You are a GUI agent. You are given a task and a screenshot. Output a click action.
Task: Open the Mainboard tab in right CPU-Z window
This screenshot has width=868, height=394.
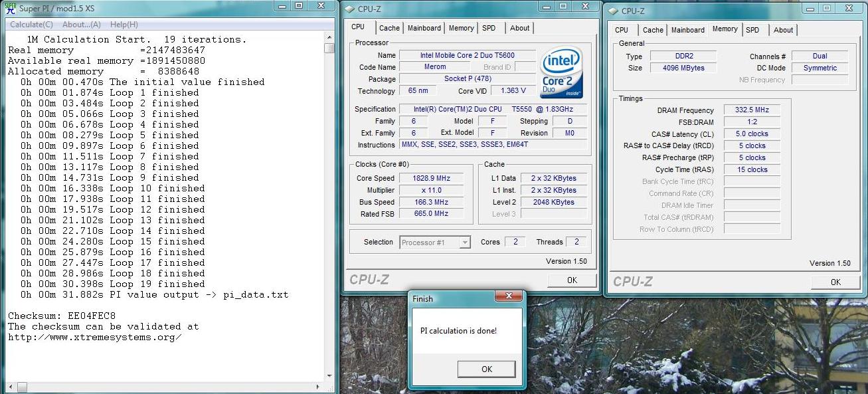tap(688, 30)
